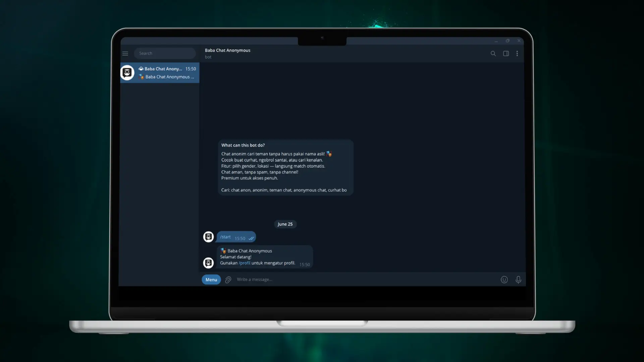Open Baba Chat Anonymous in chat list

pyautogui.click(x=160, y=73)
